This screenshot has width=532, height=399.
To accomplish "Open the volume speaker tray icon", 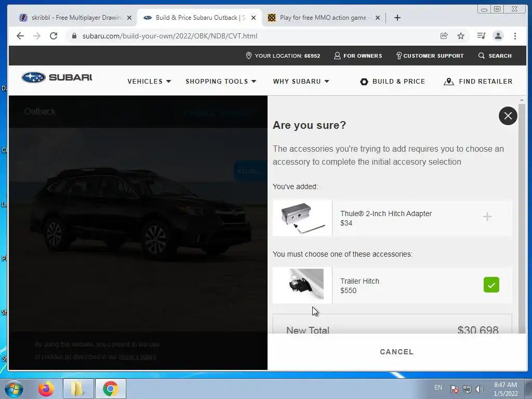I will pyautogui.click(x=479, y=389).
